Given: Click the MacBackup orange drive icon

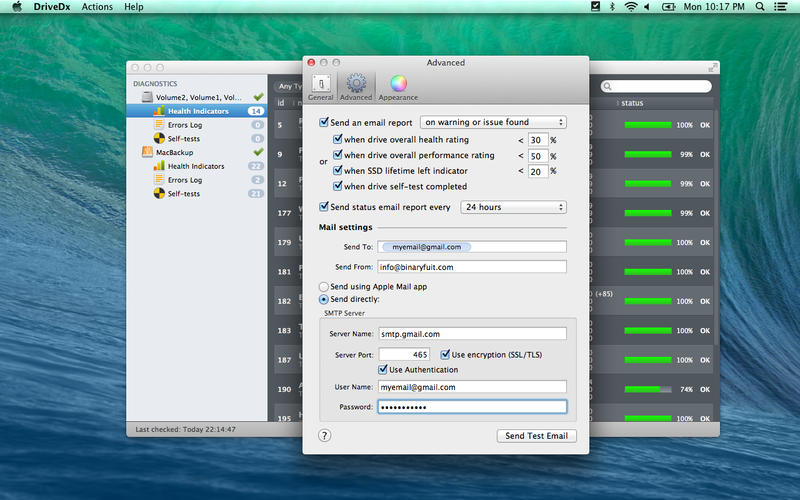Looking at the screenshot, I should (x=147, y=152).
